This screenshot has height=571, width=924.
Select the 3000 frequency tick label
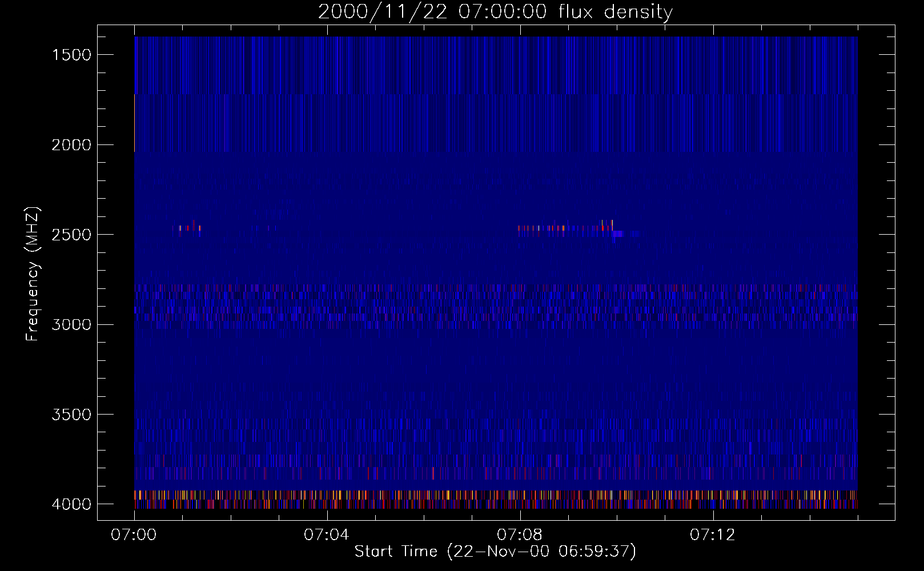pos(71,325)
